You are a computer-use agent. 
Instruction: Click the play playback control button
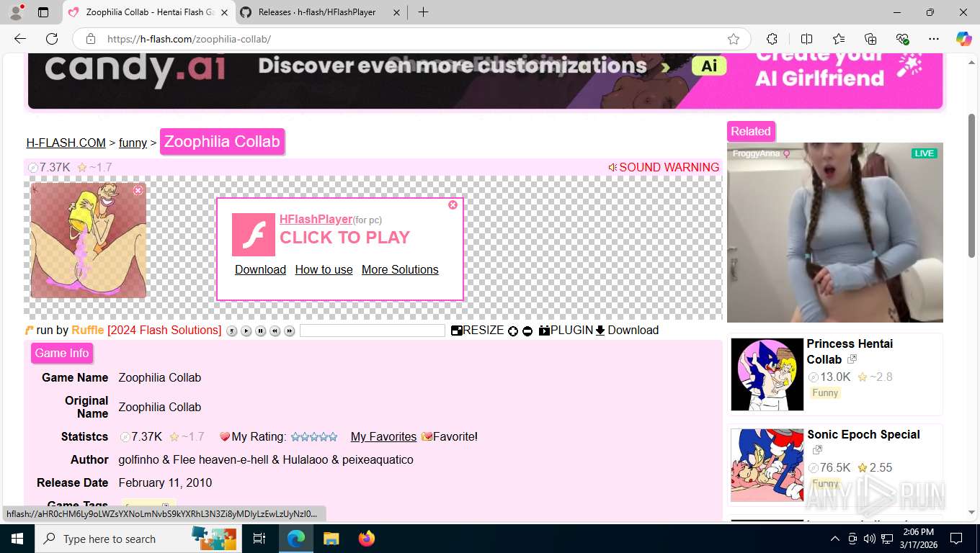click(x=246, y=331)
